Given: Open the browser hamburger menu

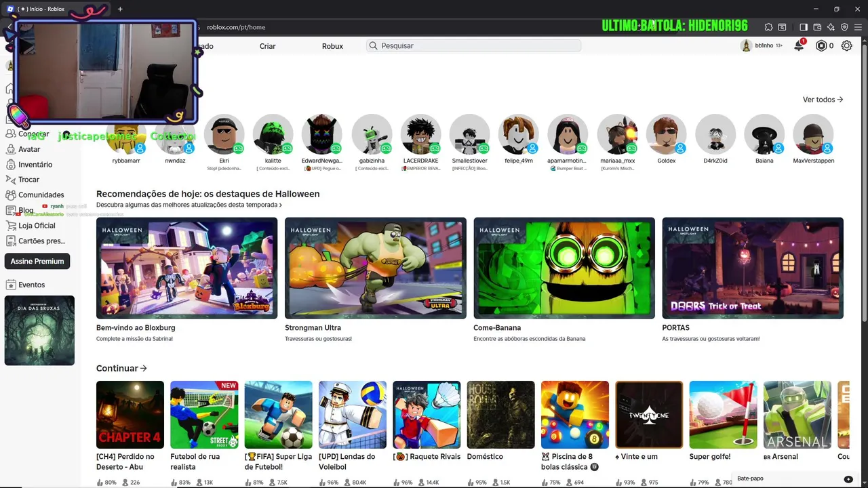Looking at the screenshot, I should point(858,27).
